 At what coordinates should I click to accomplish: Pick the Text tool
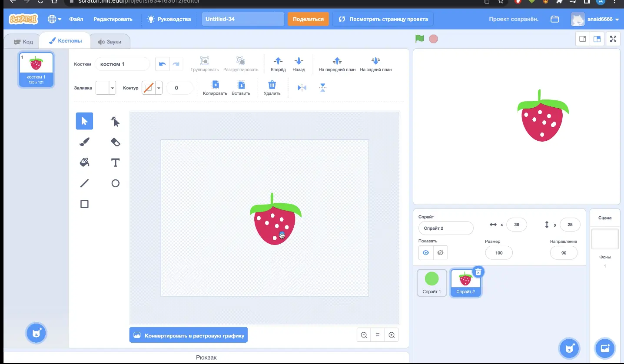(x=115, y=162)
